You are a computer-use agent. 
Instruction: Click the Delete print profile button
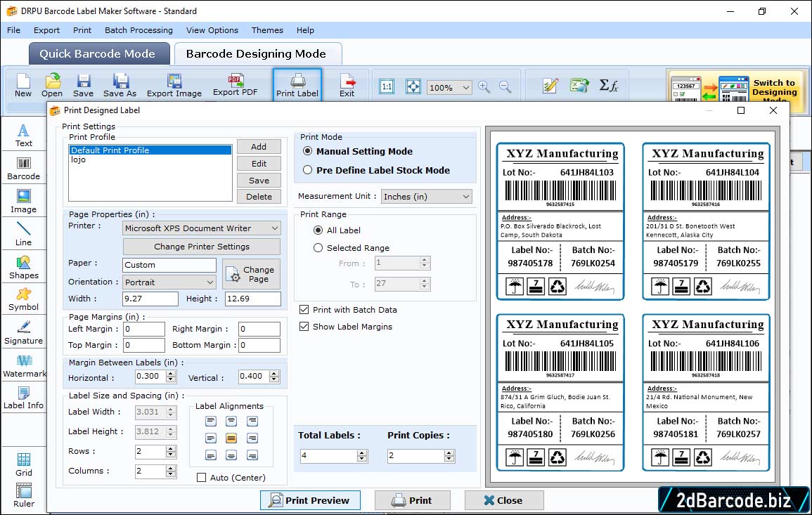(x=259, y=197)
